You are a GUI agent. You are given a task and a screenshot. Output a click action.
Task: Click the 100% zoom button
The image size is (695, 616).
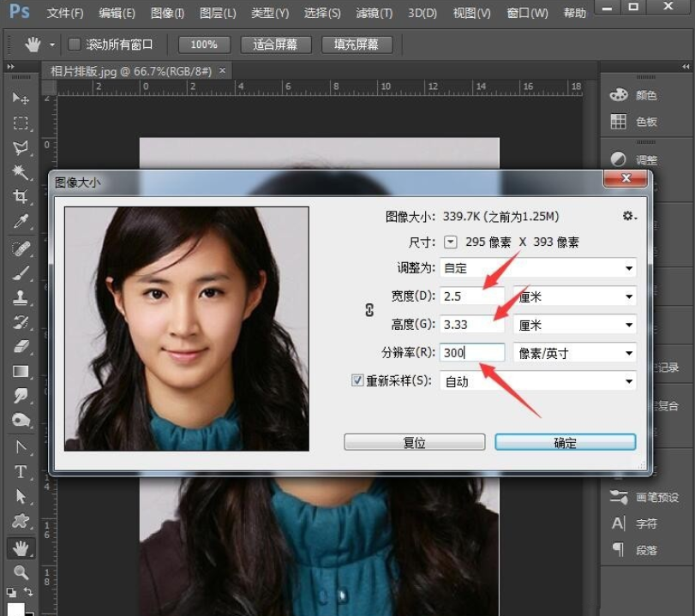click(204, 45)
